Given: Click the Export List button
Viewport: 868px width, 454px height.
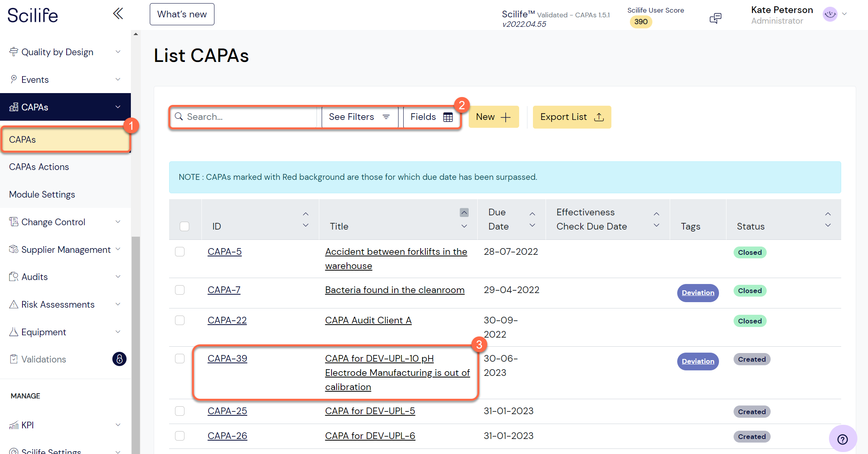Looking at the screenshot, I should [x=572, y=117].
